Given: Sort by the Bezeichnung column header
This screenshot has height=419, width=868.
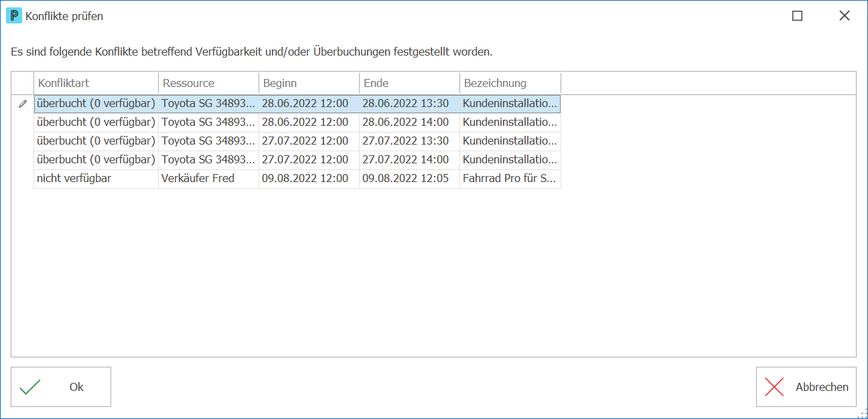Looking at the screenshot, I should pyautogui.click(x=510, y=84).
